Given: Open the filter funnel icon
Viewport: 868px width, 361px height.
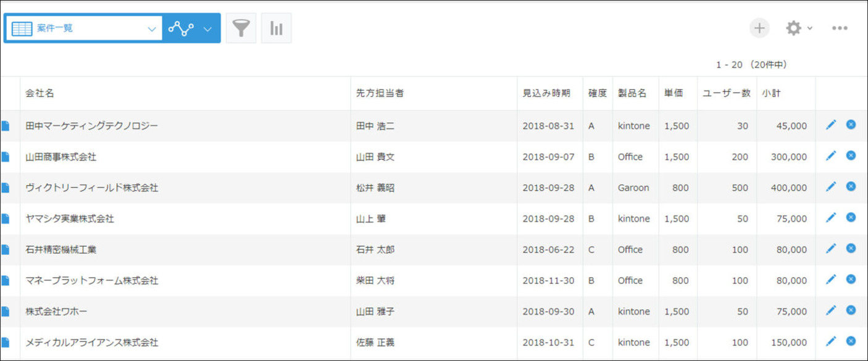Looking at the screenshot, I should tap(241, 28).
